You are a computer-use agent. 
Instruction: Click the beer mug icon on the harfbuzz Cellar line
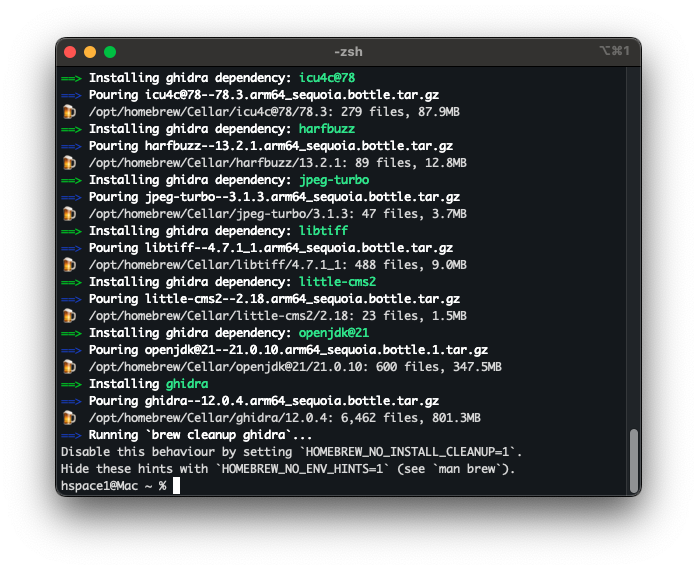pos(68,163)
